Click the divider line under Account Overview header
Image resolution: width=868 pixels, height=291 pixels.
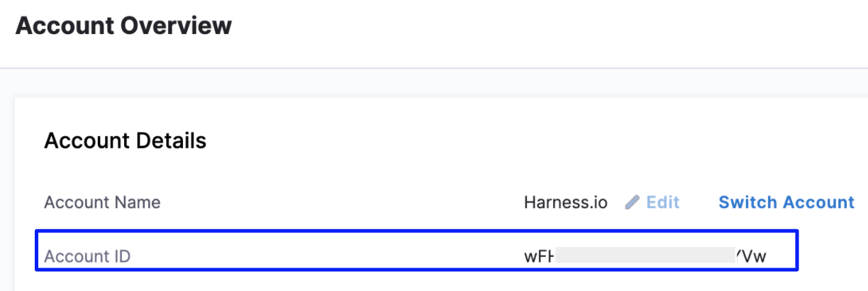434,68
